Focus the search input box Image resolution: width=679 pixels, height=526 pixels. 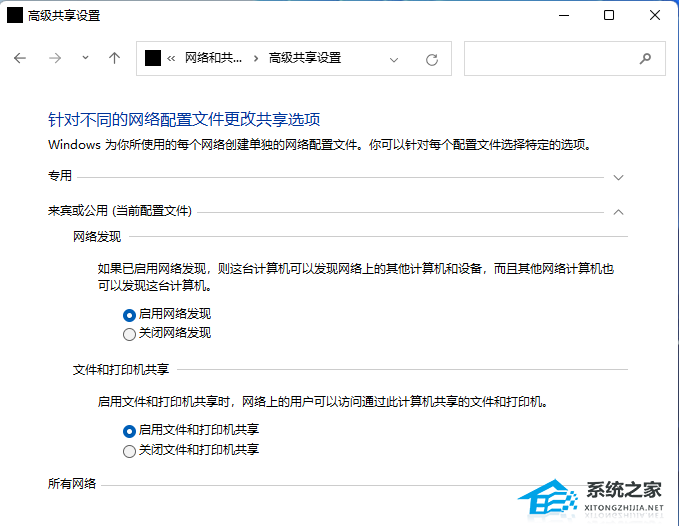[x=565, y=58]
